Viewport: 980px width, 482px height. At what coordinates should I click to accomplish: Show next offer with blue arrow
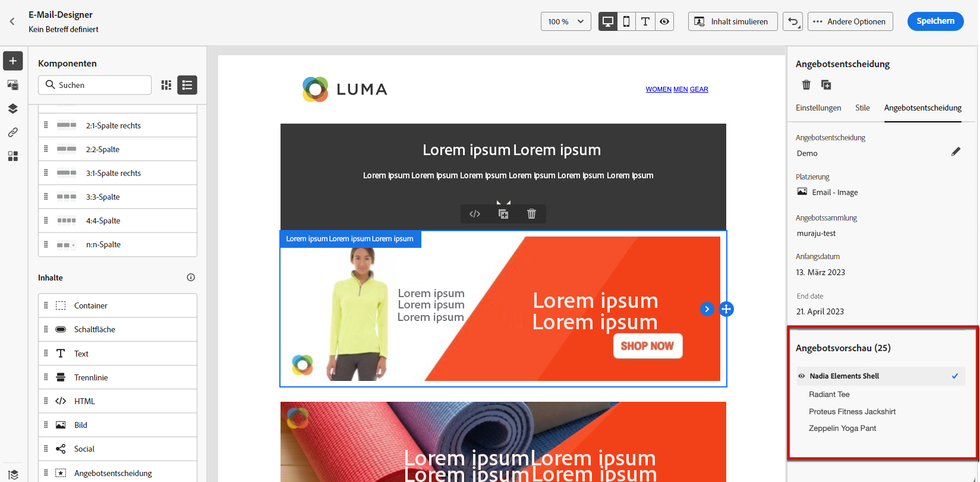pos(707,309)
